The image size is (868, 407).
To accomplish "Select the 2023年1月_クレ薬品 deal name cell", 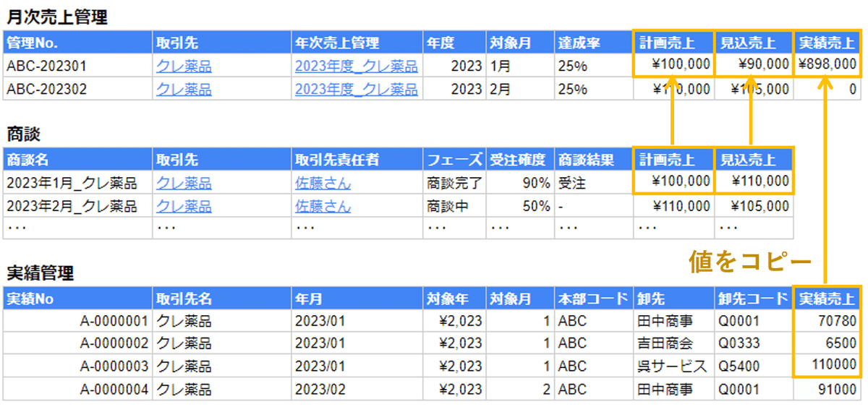I will click(78, 184).
